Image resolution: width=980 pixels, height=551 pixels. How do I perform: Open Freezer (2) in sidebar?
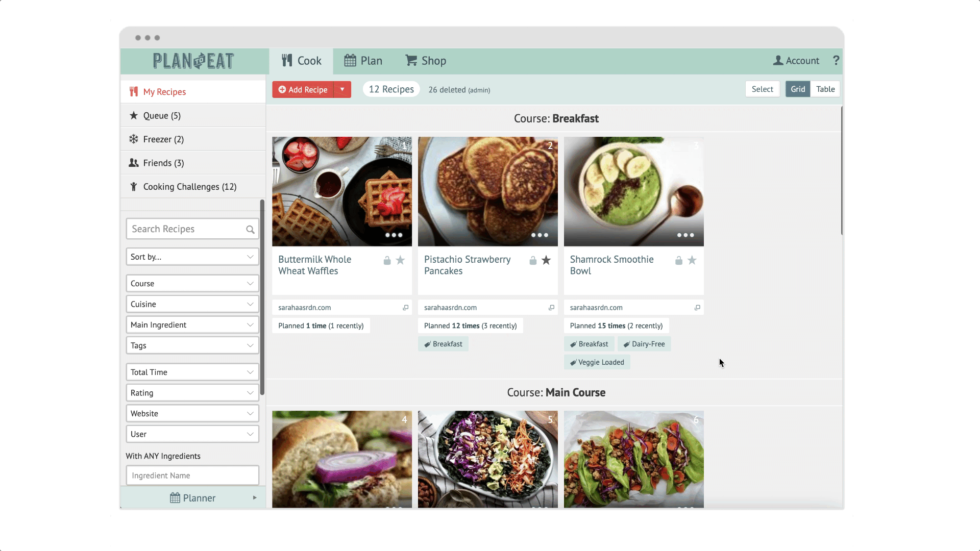(x=193, y=139)
